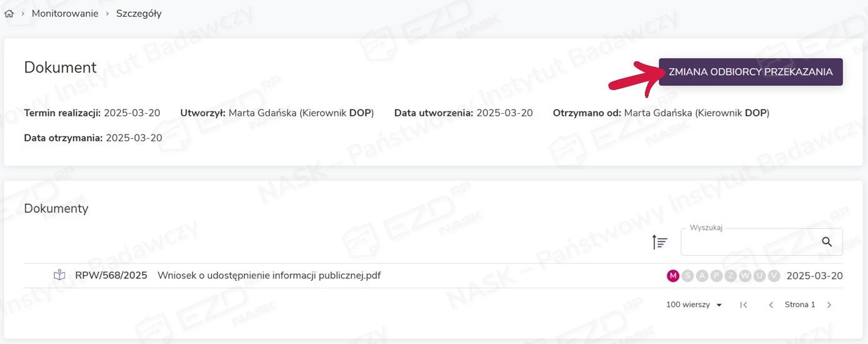868x344 pixels.
Task: Click the grey A status badge
Action: [702, 276]
